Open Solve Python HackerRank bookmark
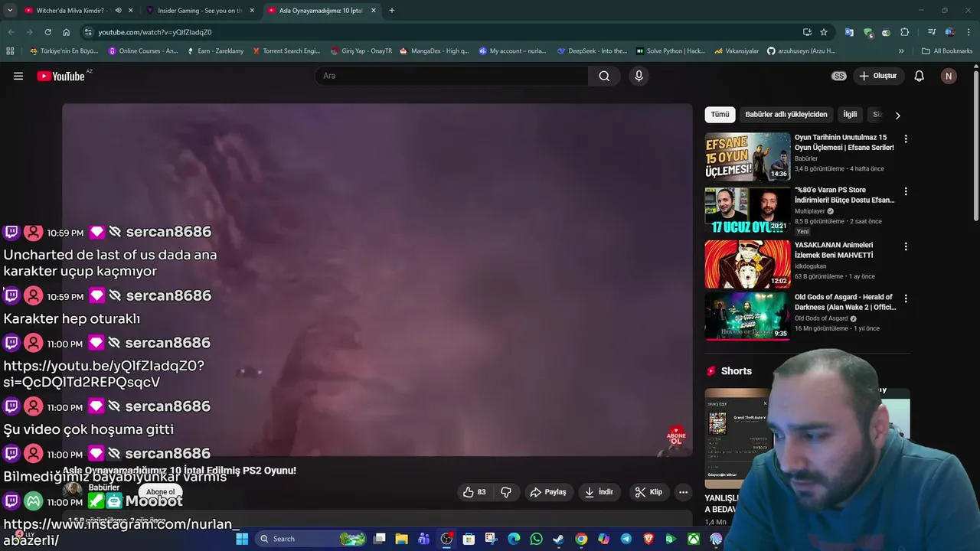Viewport: 980px width, 551px height. pyautogui.click(x=670, y=51)
